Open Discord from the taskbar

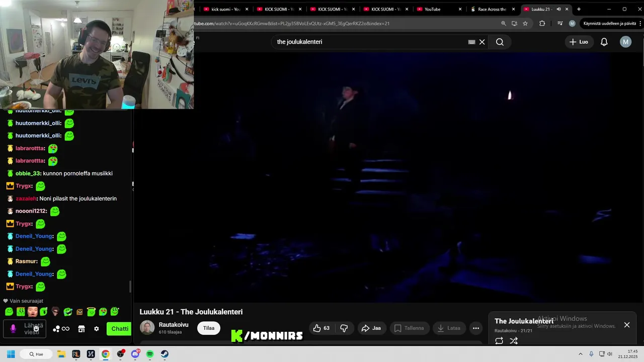135,354
